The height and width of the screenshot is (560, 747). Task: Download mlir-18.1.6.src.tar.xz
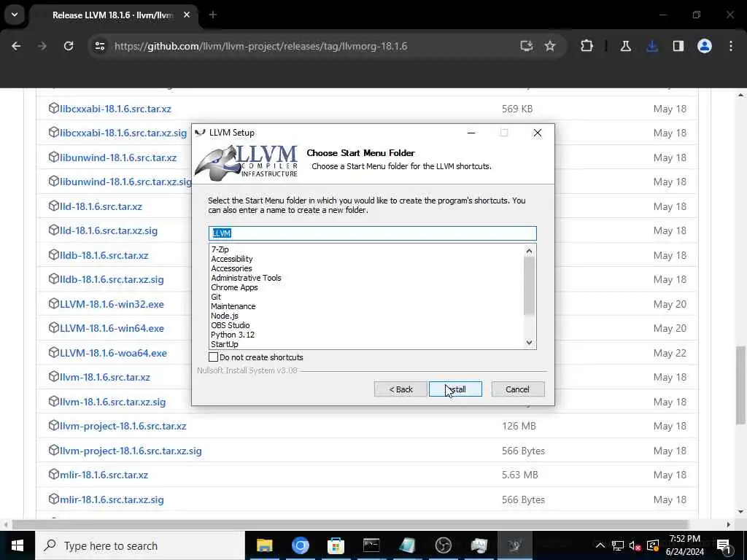pos(104,475)
